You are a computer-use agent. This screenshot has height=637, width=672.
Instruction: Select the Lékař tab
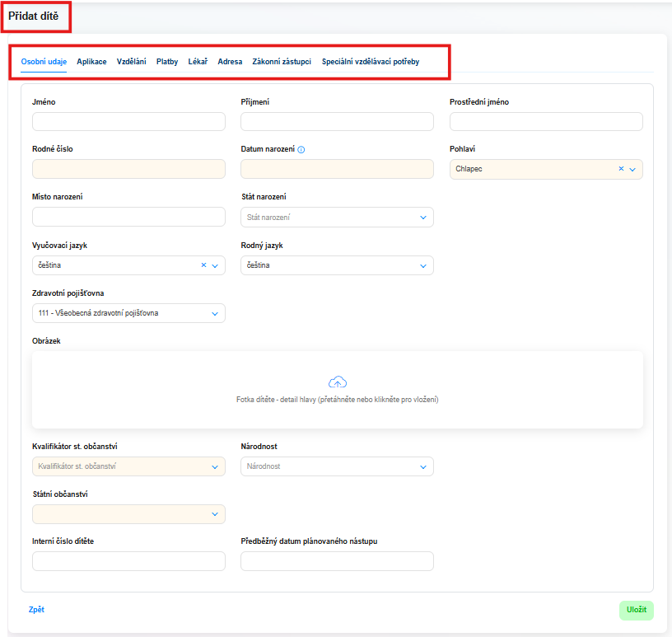click(x=198, y=62)
